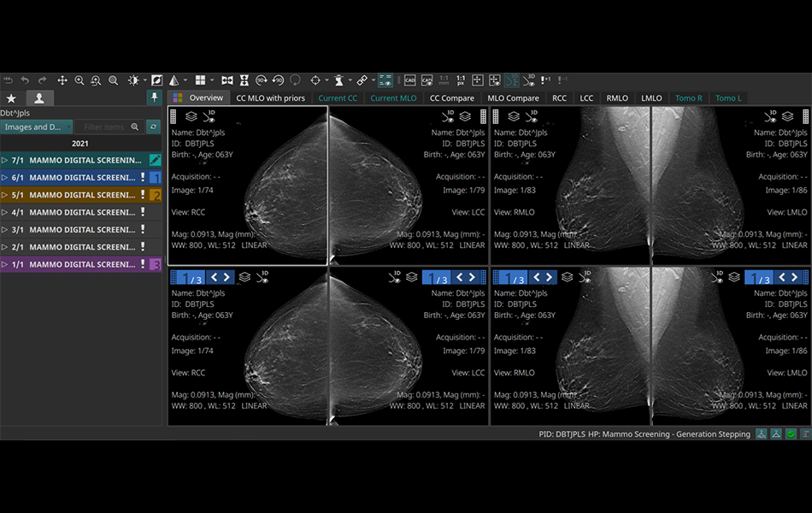812x513 pixels.
Task: Open the Current MLO tab
Action: pyautogui.click(x=393, y=98)
